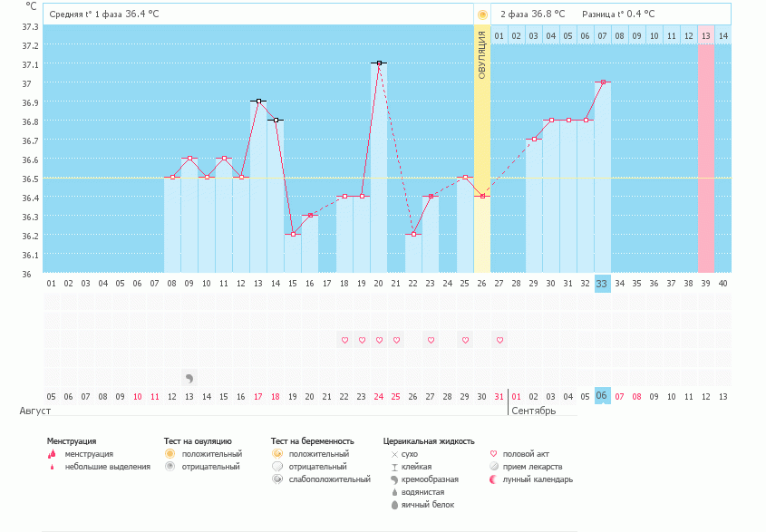
Task: Click the positive ovulation test legend icon
Action: coord(170,453)
